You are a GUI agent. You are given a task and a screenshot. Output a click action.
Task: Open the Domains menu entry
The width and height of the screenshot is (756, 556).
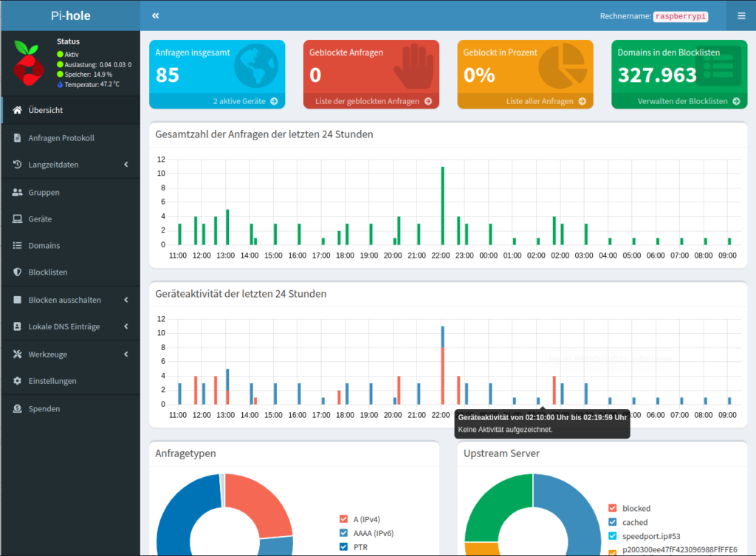[44, 245]
